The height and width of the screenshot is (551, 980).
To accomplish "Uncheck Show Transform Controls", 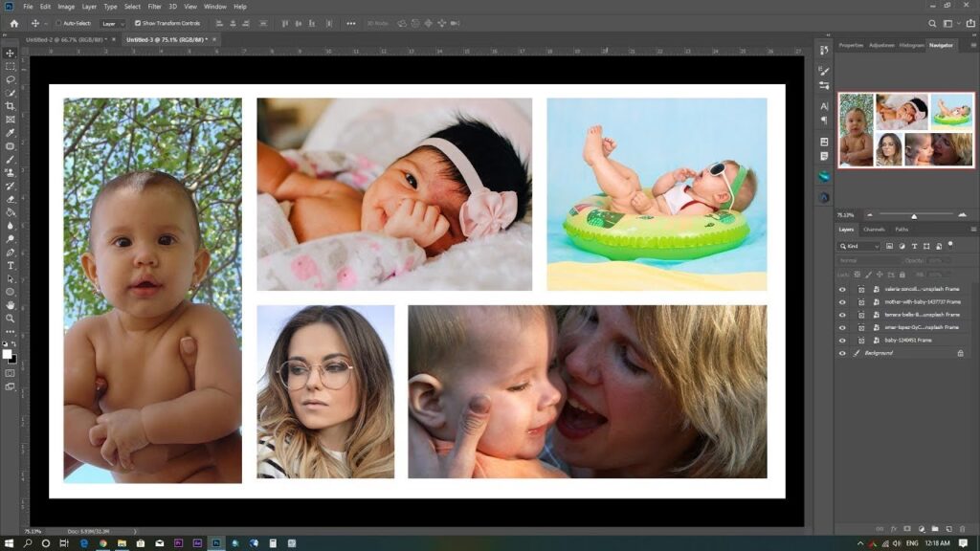I will [x=138, y=23].
